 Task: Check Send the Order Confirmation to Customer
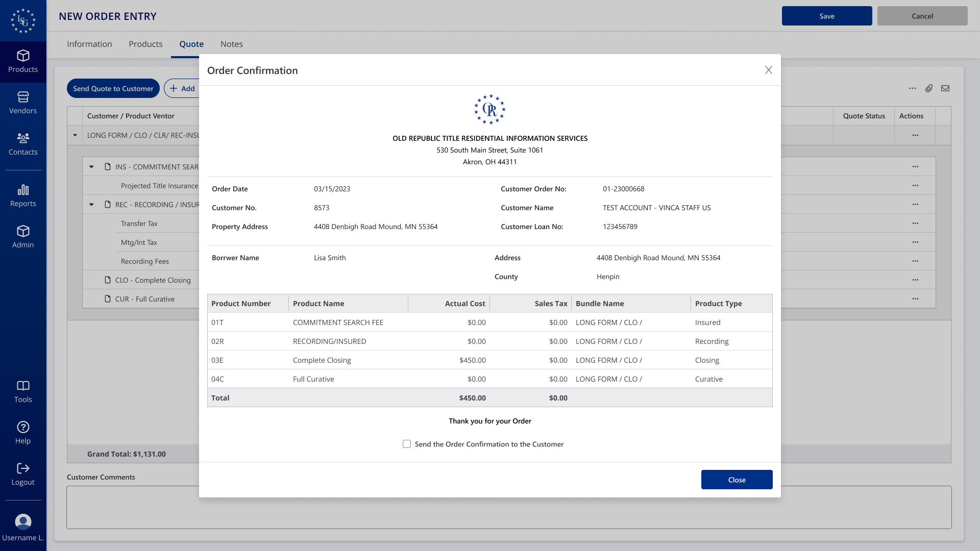click(x=407, y=444)
